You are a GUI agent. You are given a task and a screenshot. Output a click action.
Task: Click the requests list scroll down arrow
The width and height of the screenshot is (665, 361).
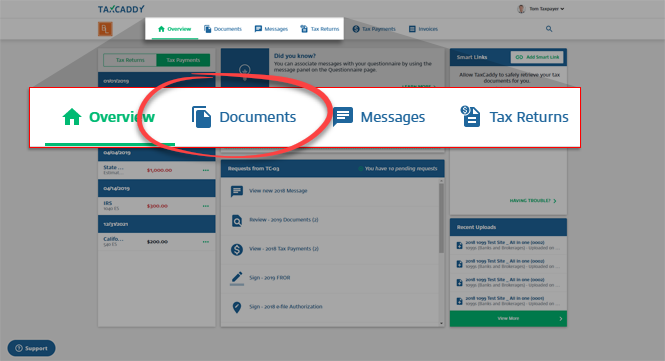pyautogui.click(x=441, y=323)
